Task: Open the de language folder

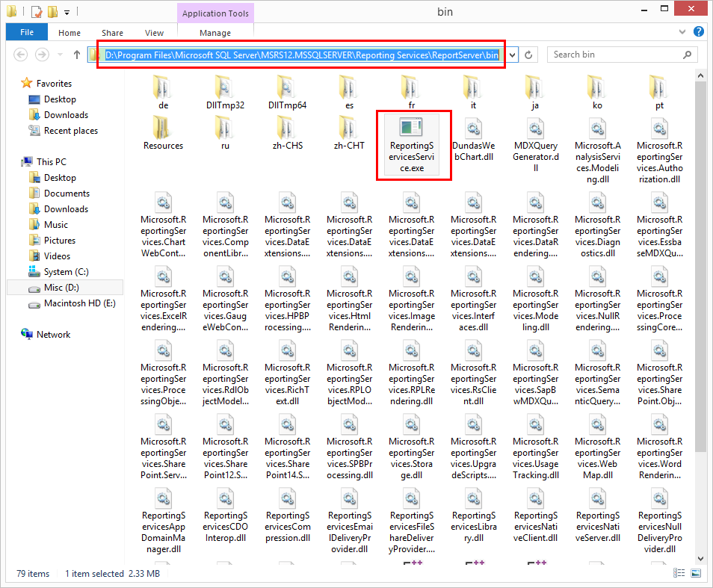Action: tap(163, 92)
